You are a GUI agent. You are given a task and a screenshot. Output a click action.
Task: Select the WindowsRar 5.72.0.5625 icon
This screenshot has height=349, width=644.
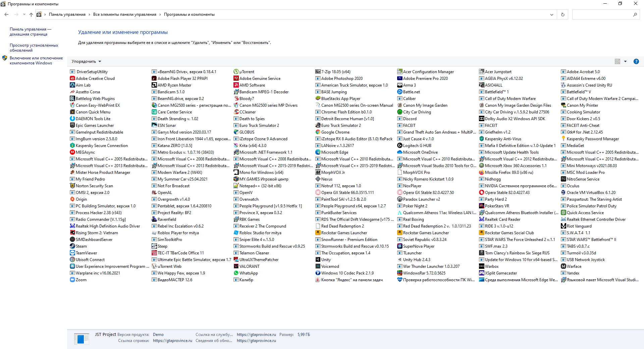pos(400,273)
